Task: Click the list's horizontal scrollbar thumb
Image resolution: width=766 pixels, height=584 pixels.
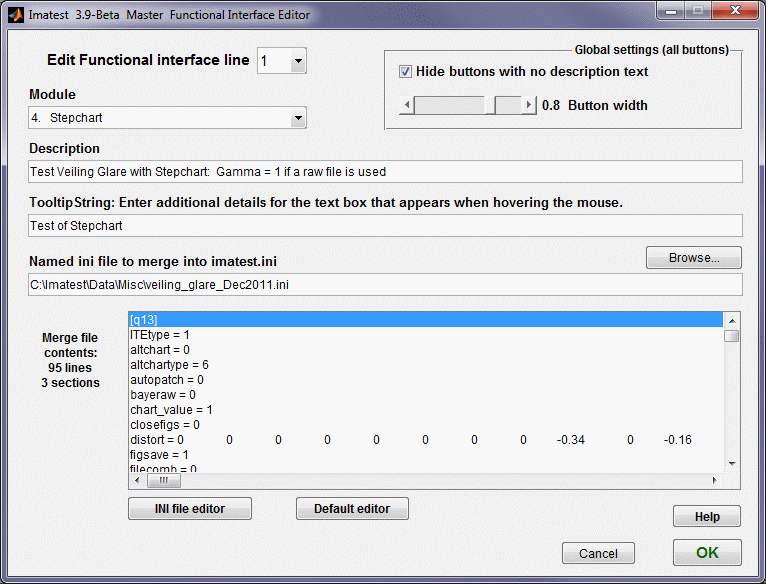Action: click(x=164, y=481)
